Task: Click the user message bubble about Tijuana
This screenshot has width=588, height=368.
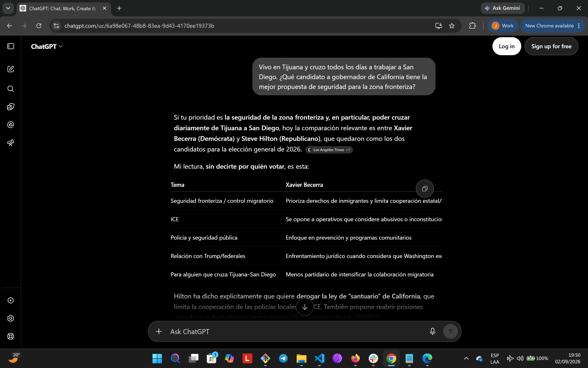Action: tap(344, 77)
